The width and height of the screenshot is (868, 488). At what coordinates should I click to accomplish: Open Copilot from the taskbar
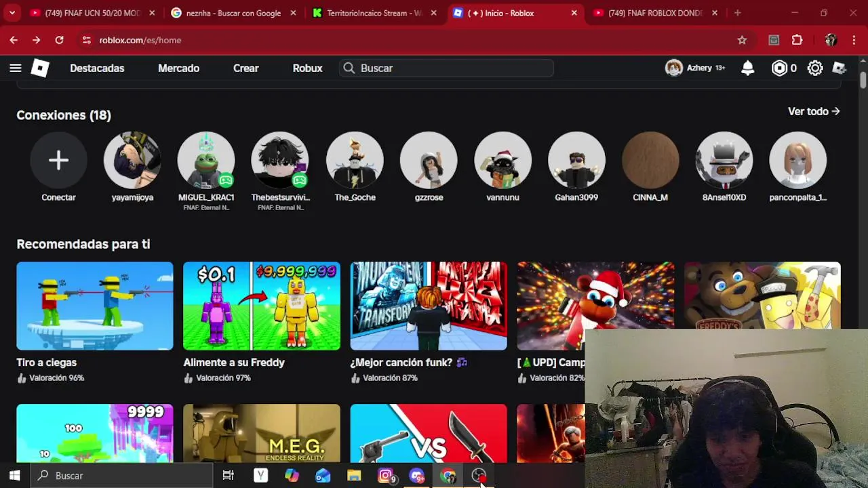(292, 475)
